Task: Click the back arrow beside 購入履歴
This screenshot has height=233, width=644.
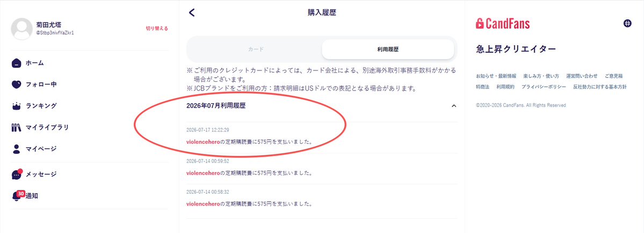Action: point(191,12)
